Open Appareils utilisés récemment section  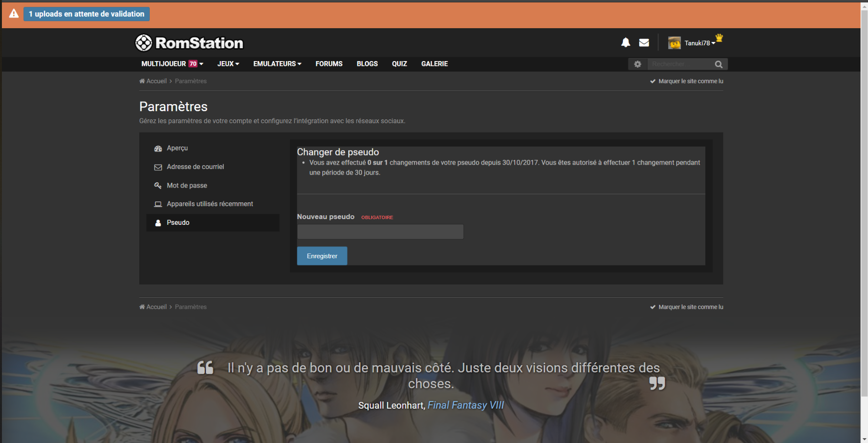[x=213, y=204]
